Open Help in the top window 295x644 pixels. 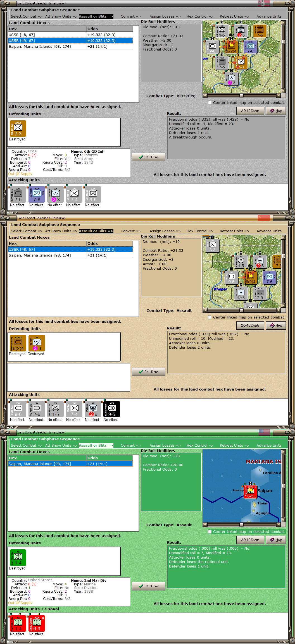[276, 111]
